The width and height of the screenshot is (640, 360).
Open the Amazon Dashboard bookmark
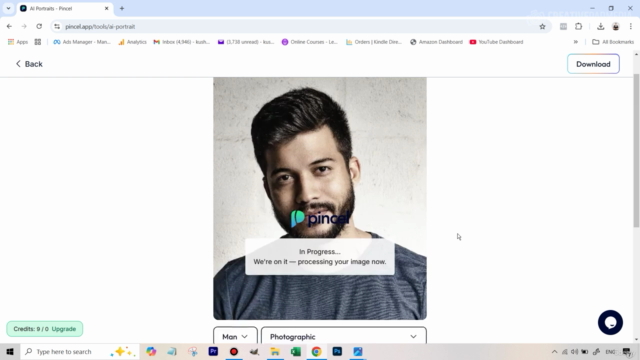coord(436,42)
